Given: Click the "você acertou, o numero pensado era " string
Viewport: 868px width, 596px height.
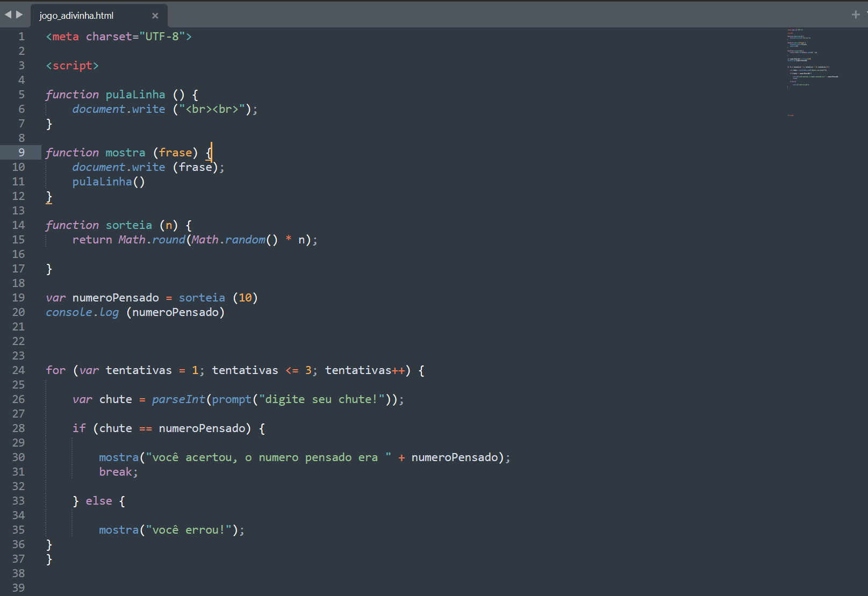Looking at the screenshot, I should (269, 457).
